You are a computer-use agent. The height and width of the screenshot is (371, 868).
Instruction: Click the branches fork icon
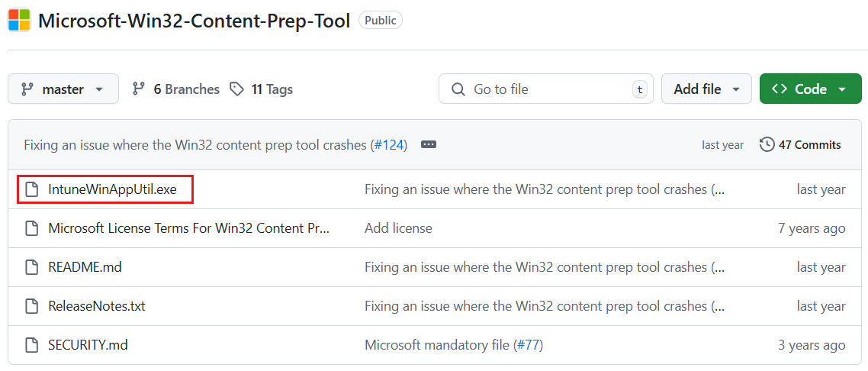pos(138,89)
